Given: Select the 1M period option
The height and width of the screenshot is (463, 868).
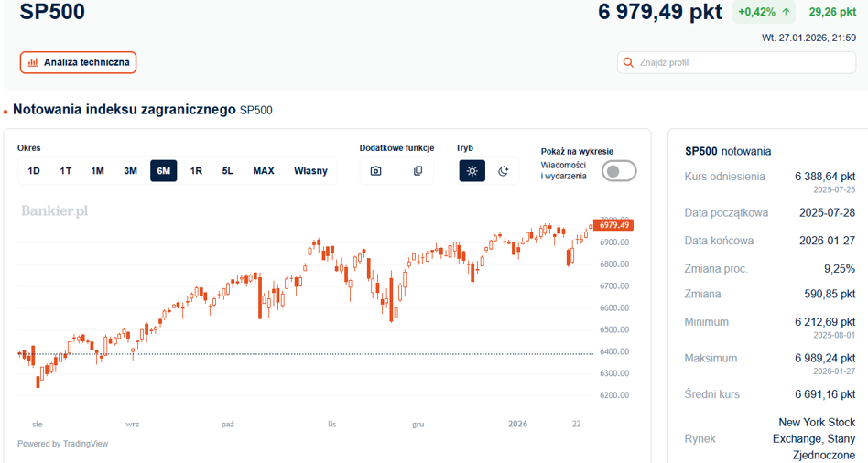Looking at the screenshot, I should (97, 171).
